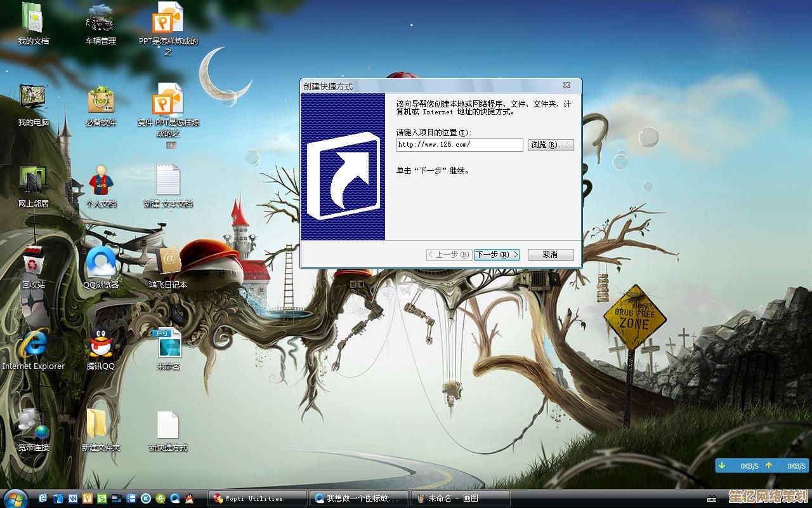Switch to Wopti Utilities taskbar window
Image resolution: width=812 pixels, height=508 pixels.
click(x=258, y=498)
